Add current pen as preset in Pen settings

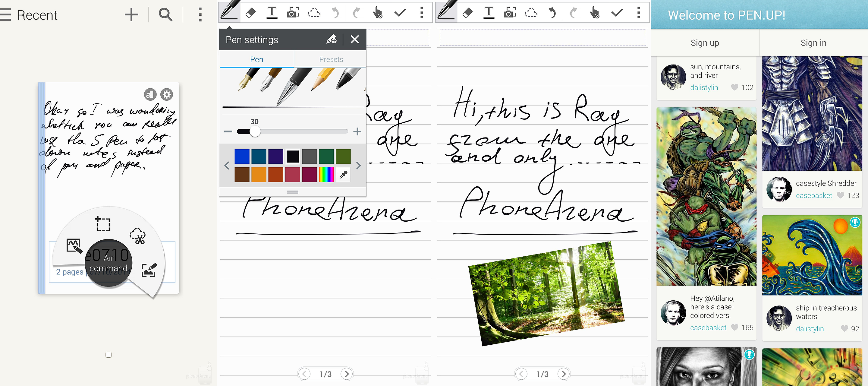pos(331,40)
